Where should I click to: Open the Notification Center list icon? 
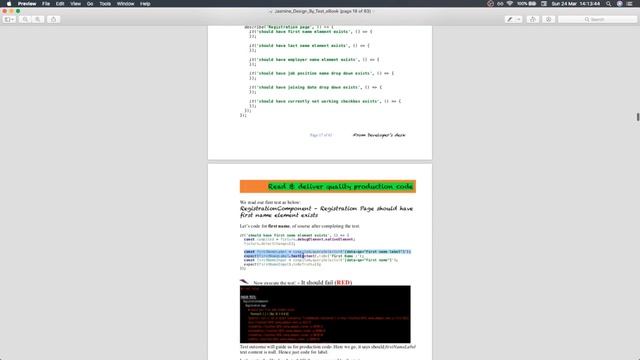630,4
